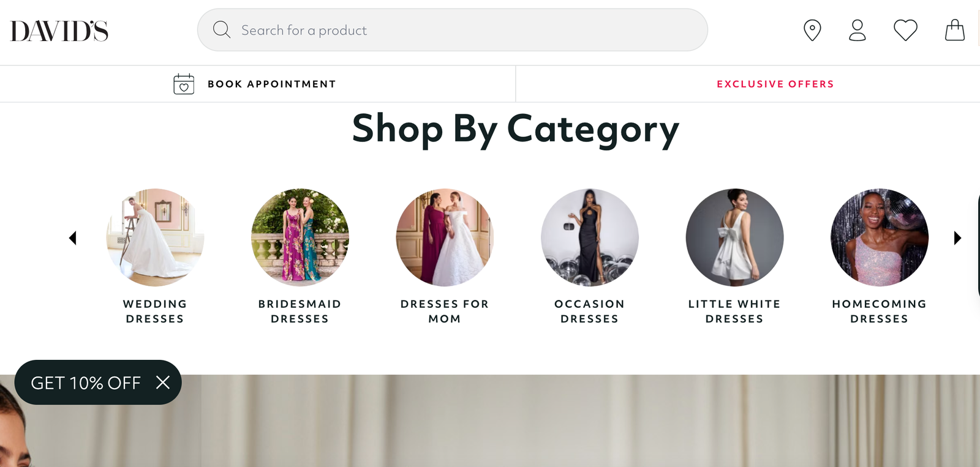The width and height of the screenshot is (980, 467).
Task: Select the Little White Dresses thumbnail
Action: pos(734,237)
